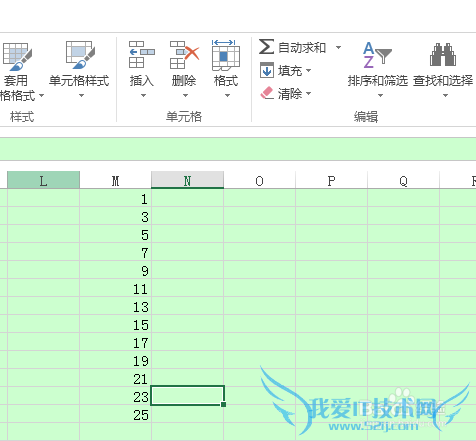Click the fill handle of the selected cell
The width and height of the screenshot is (476, 441).
point(223,404)
